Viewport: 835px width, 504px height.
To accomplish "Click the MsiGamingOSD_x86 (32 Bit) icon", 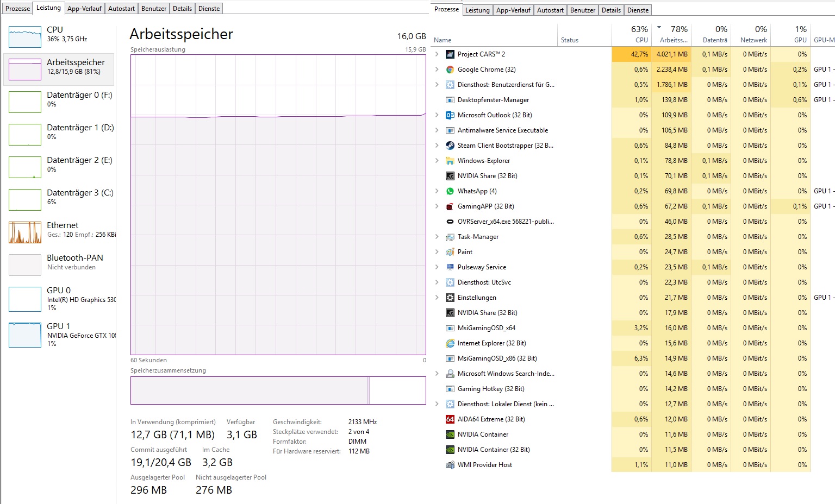I will pos(450,358).
